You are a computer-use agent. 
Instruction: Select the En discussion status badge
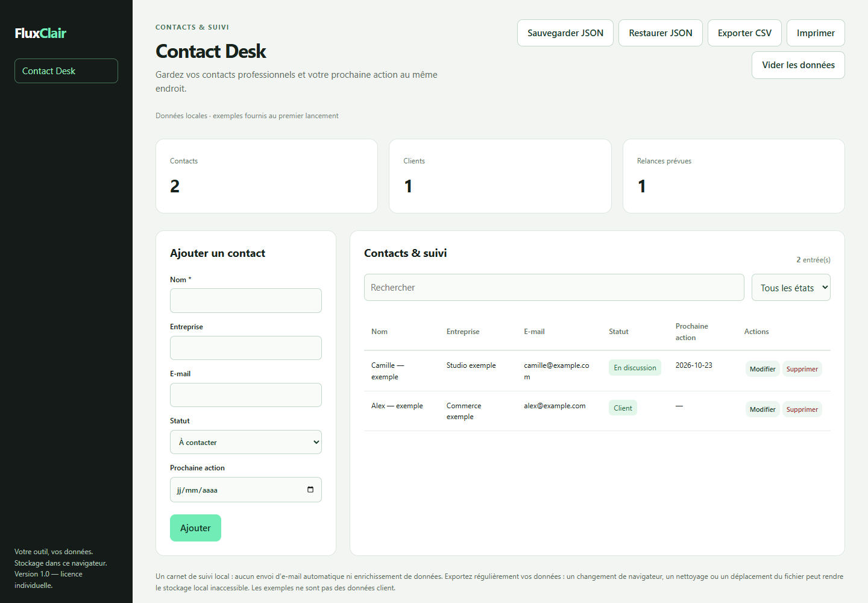635,368
